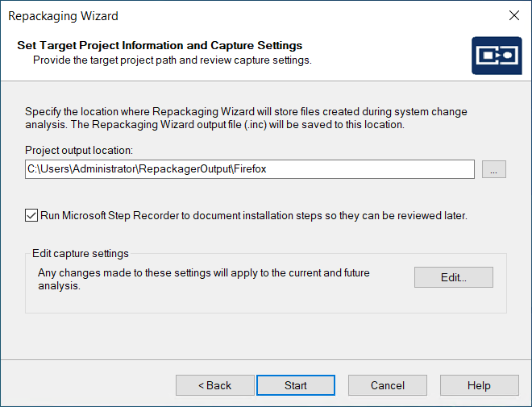Click inside the Project output location field

coord(250,169)
